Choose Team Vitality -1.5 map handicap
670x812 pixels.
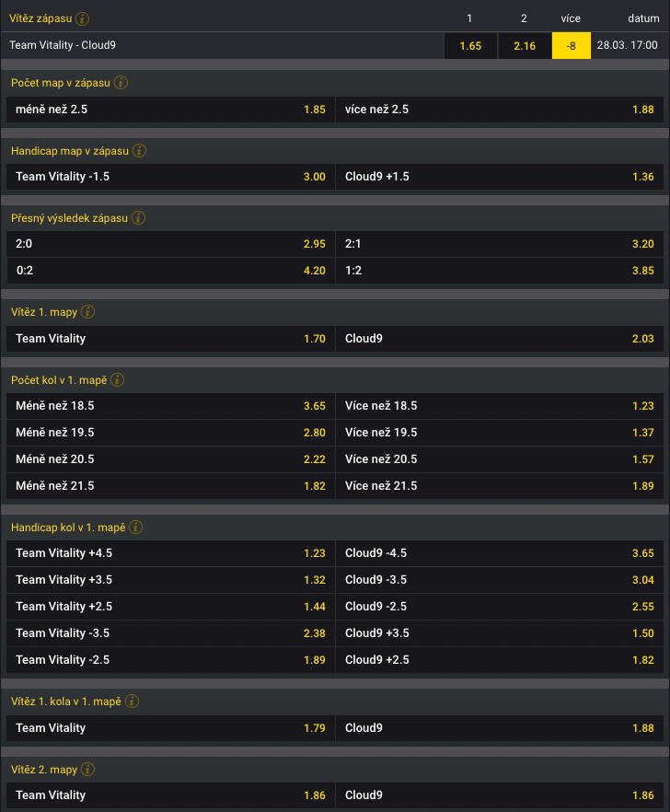(171, 177)
